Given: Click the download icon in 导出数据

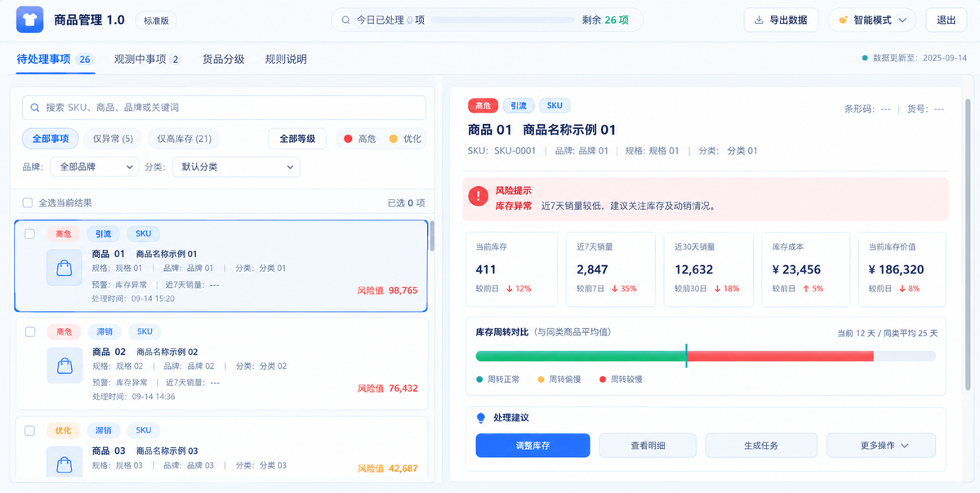Looking at the screenshot, I should point(759,20).
